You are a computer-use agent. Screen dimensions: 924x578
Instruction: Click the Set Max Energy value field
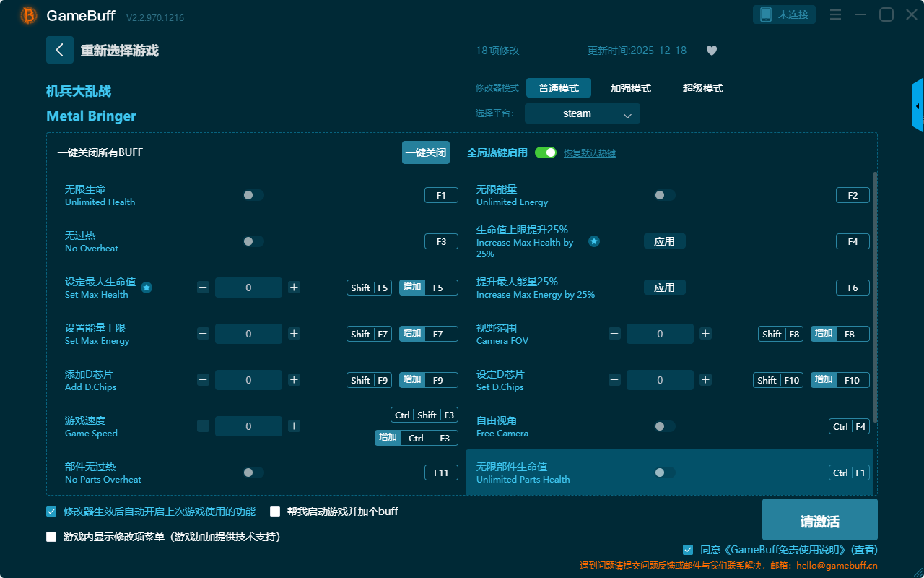(x=248, y=334)
